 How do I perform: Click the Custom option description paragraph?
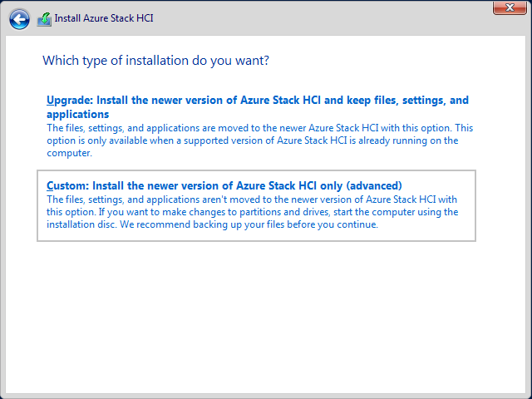[x=253, y=212]
